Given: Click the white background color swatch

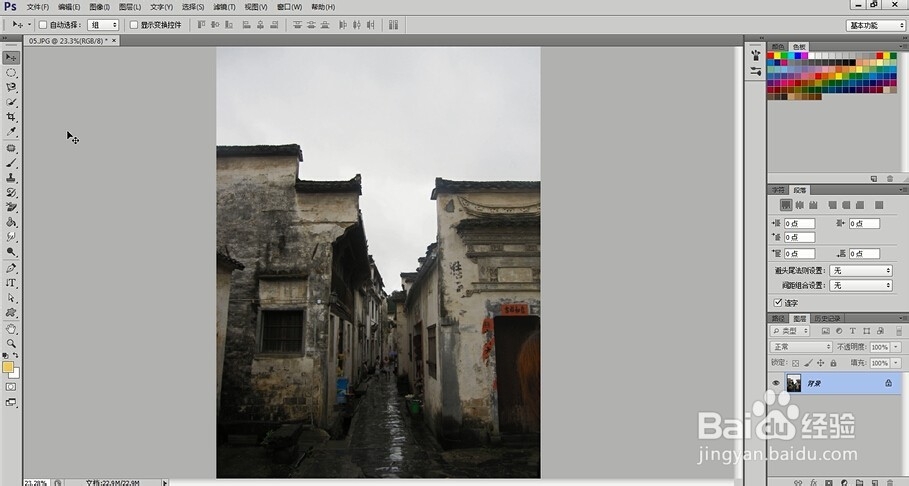Looking at the screenshot, I should pos(16,374).
